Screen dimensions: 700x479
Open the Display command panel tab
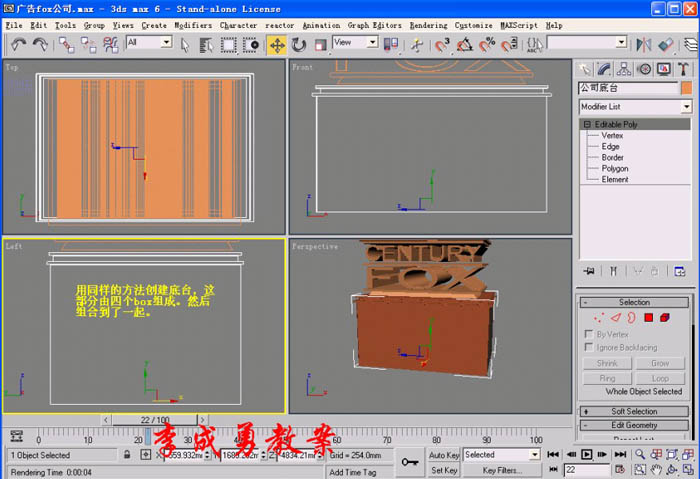663,69
